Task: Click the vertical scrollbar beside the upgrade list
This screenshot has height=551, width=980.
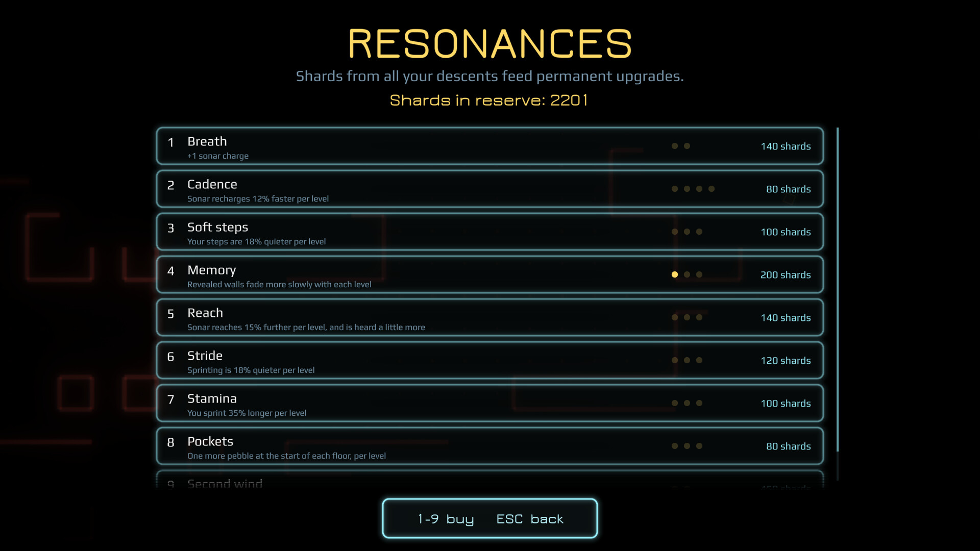Action: pos(838,304)
